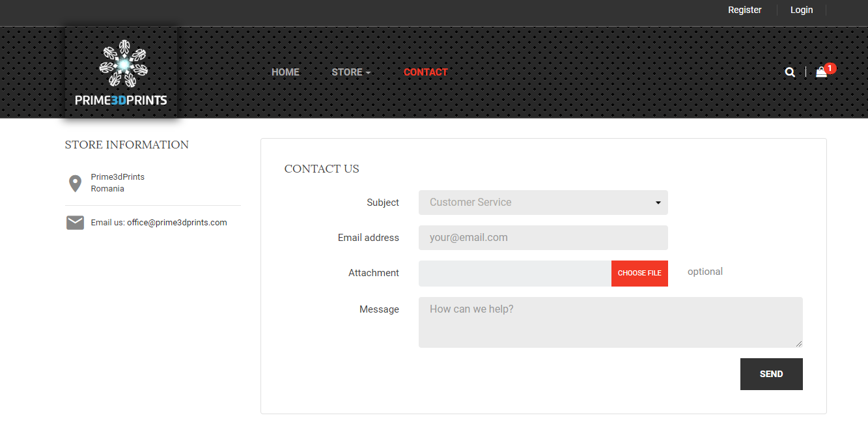Click the Prime3DPrints logo

(x=121, y=72)
